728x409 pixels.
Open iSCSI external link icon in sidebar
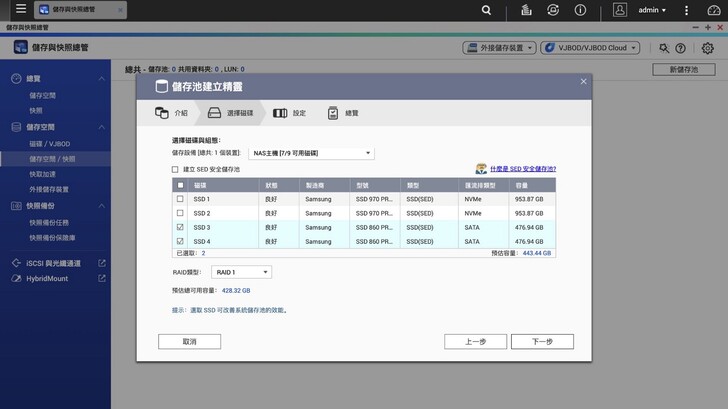pos(102,263)
